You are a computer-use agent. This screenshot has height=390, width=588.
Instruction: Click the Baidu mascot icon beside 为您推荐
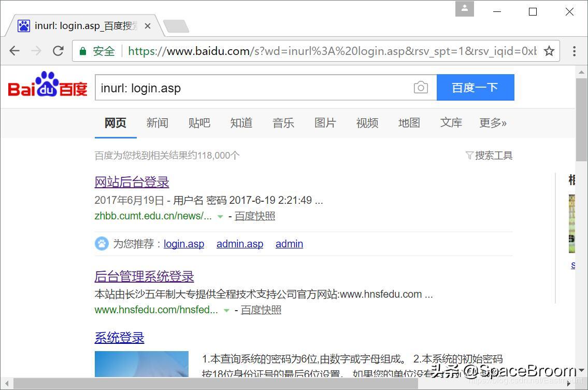102,243
